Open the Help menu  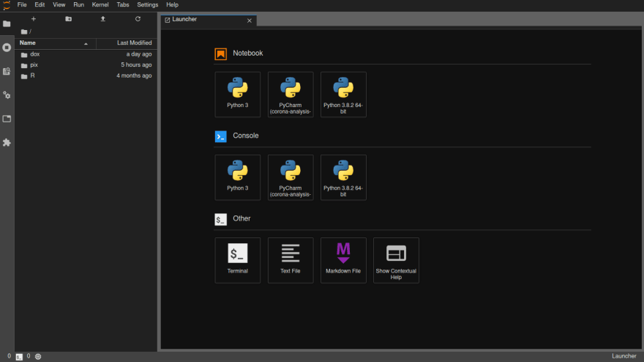(172, 5)
